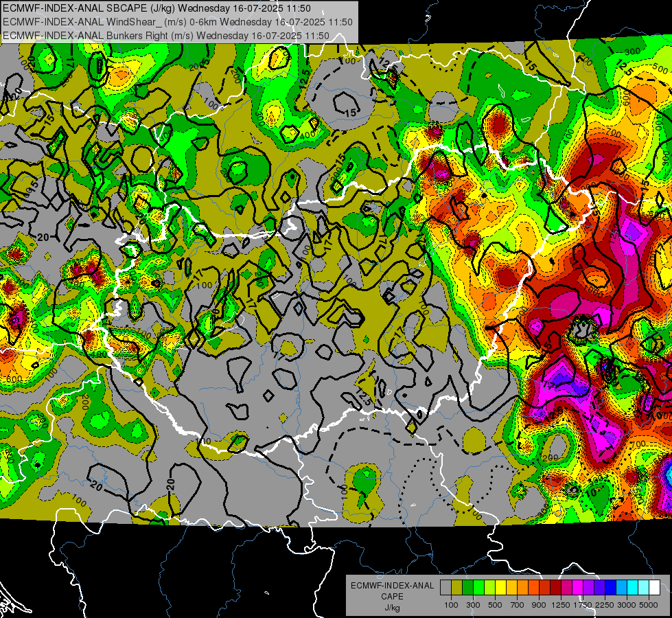Select the dark red legend swatch
The width and height of the screenshot is (672, 618).
pos(556,587)
